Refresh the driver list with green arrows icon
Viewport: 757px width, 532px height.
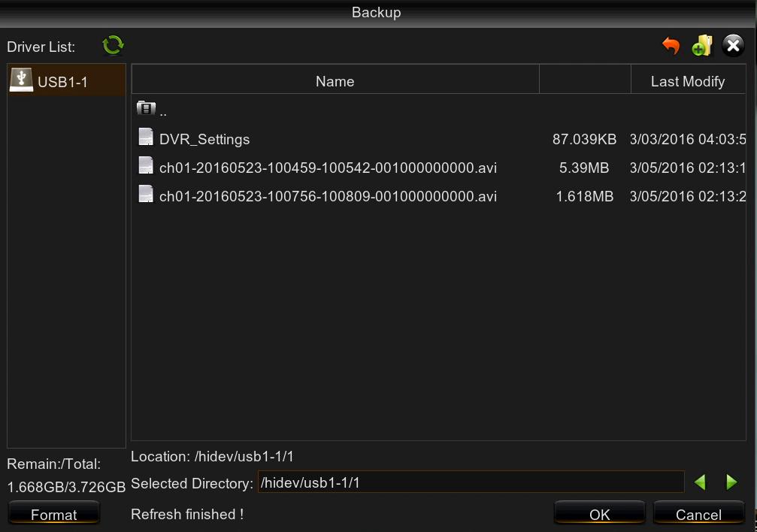click(x=113, y=45)
